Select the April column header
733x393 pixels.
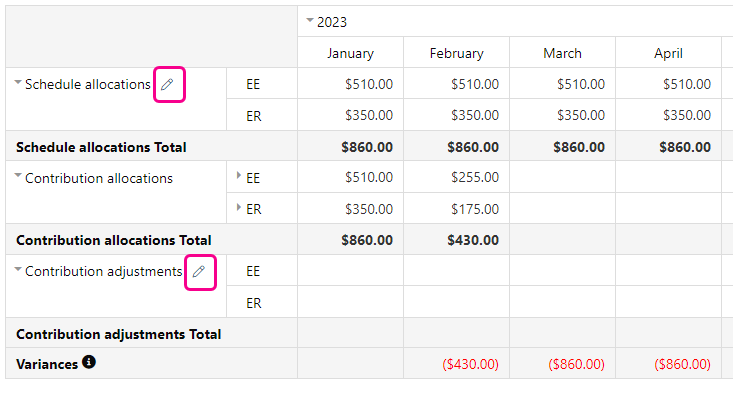668,53
